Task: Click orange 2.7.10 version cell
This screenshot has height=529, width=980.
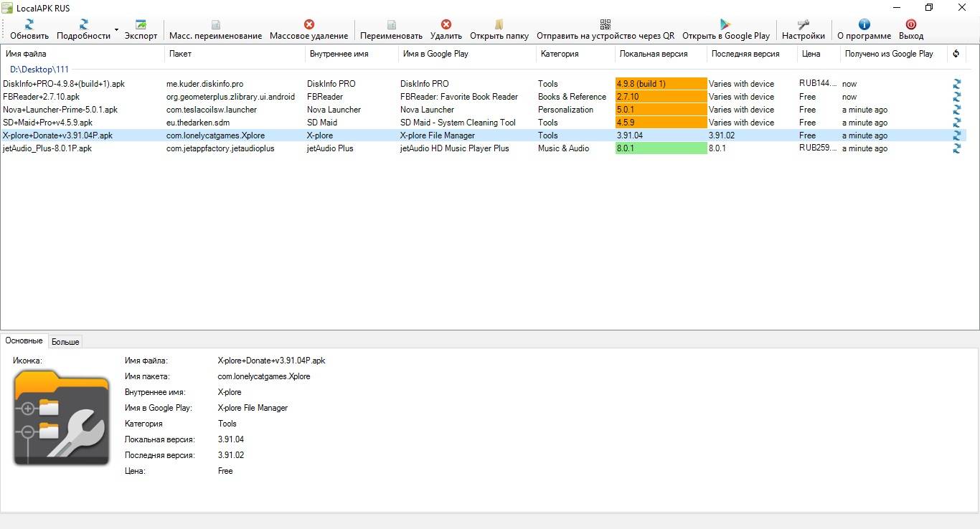Action: click(661, 97)
